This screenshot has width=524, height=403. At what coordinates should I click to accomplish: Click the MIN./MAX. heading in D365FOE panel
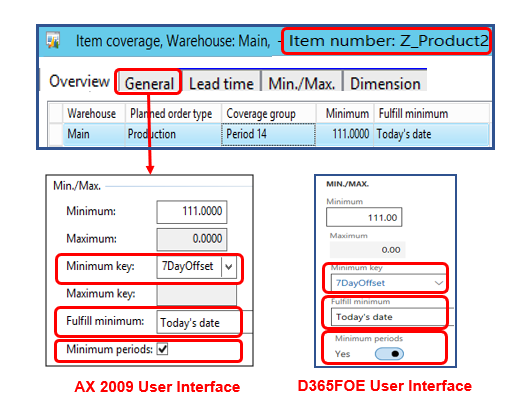click(x=348, y=184)
